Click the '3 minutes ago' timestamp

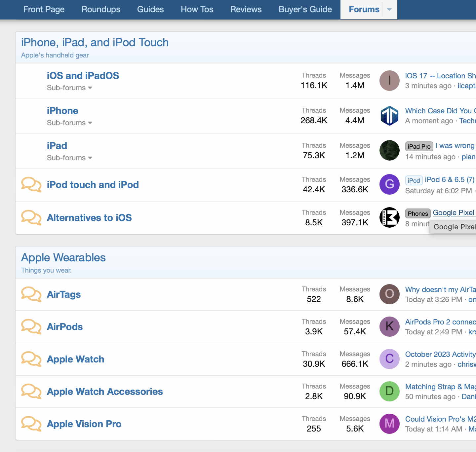point(428,86)
